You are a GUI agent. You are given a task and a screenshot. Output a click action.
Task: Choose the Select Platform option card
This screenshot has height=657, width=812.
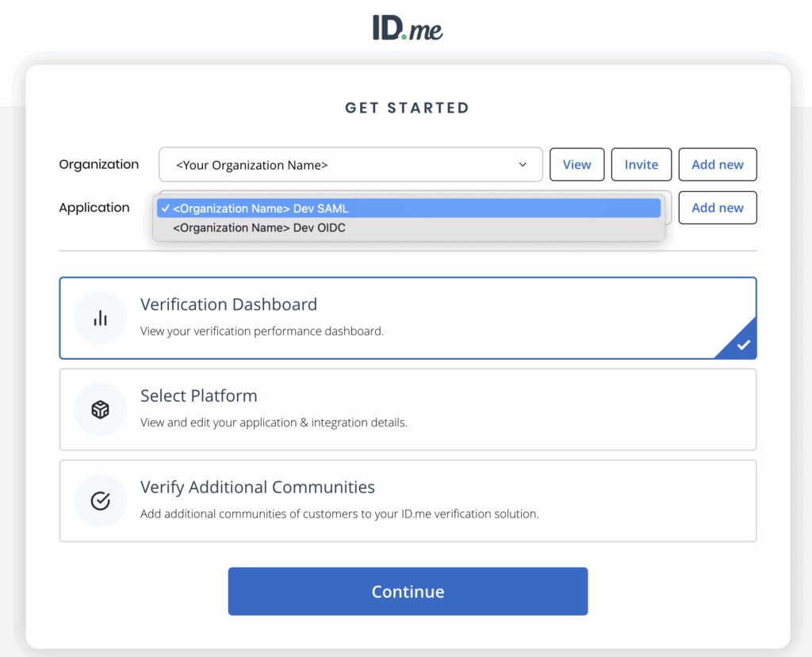(408, 409)
